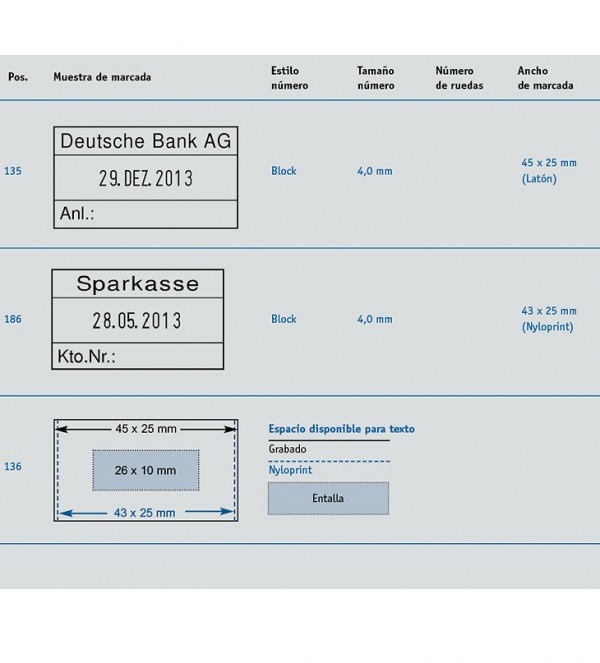This screenshot has width=600, height=663.
Task: Click the '43 x 25 mm' blue dimension label
Action: click(x=145, y=513)
